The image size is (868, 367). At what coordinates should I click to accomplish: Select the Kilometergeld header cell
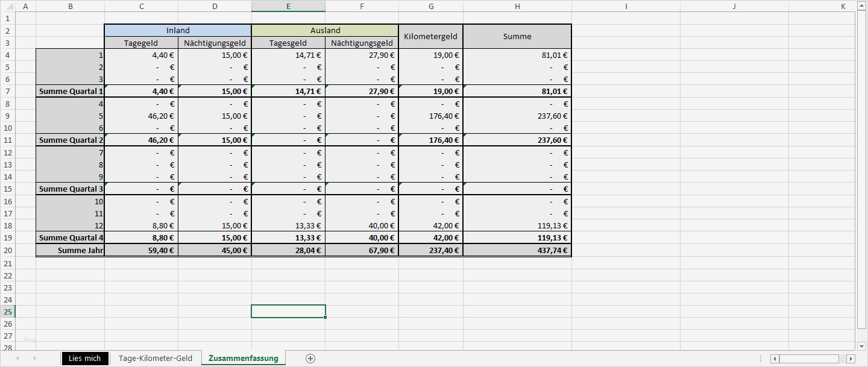pos(430,36)
